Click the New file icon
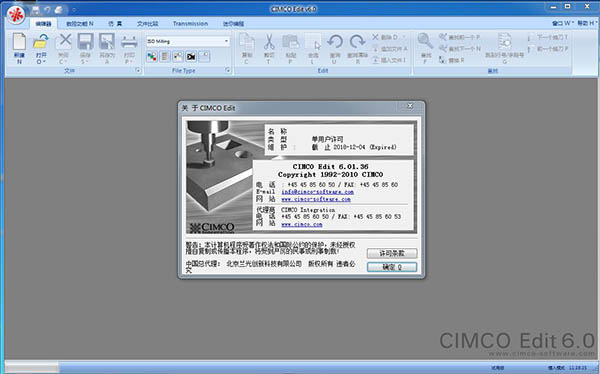This screenshot has height=374, width=600. coord(19,42)
